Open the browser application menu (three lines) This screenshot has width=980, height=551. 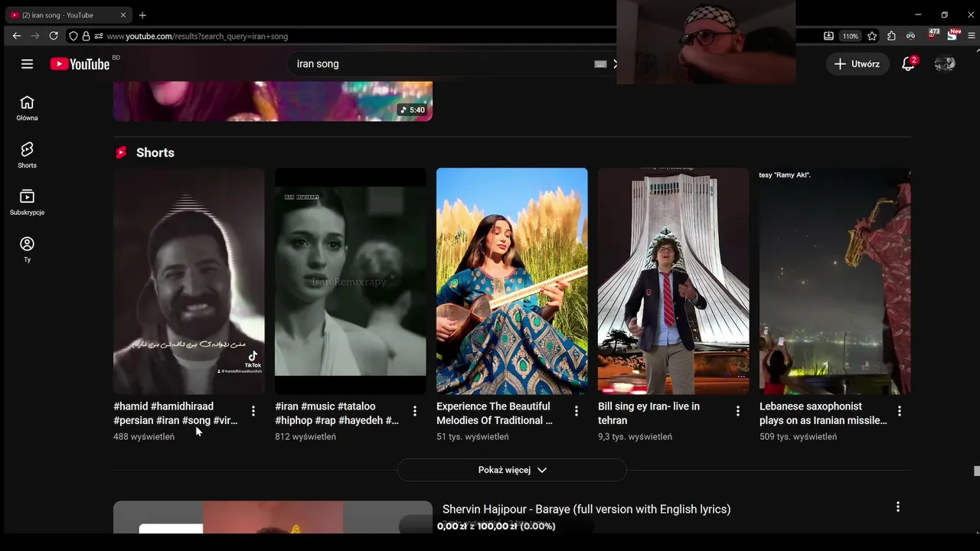pos(972,36)
